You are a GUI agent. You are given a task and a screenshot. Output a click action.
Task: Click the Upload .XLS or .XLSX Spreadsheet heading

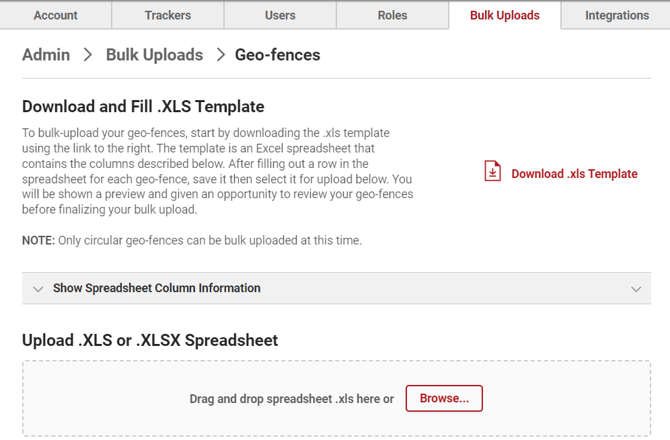(x=150, y=340)
